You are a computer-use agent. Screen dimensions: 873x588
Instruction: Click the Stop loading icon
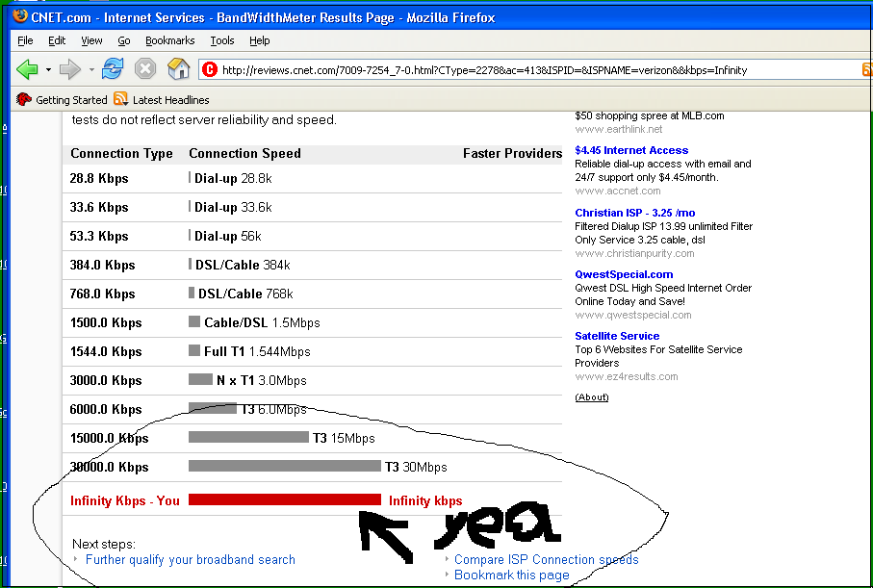click(144, 69)
